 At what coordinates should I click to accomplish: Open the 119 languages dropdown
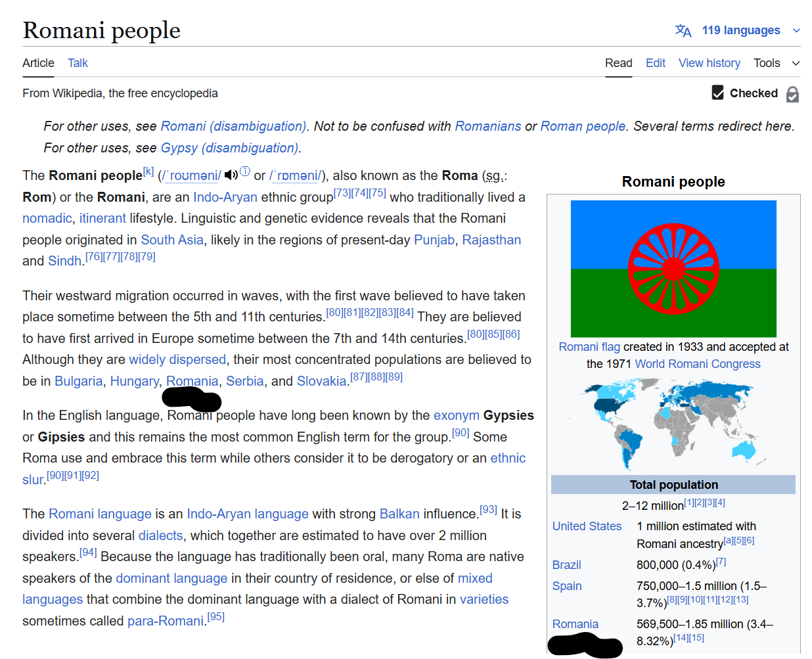(751, 30)
